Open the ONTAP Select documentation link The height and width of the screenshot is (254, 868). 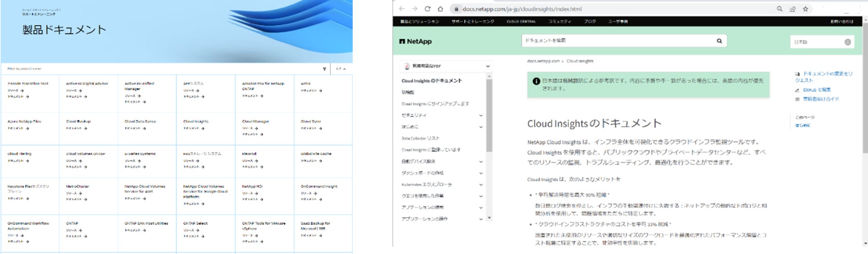point(194,236)
